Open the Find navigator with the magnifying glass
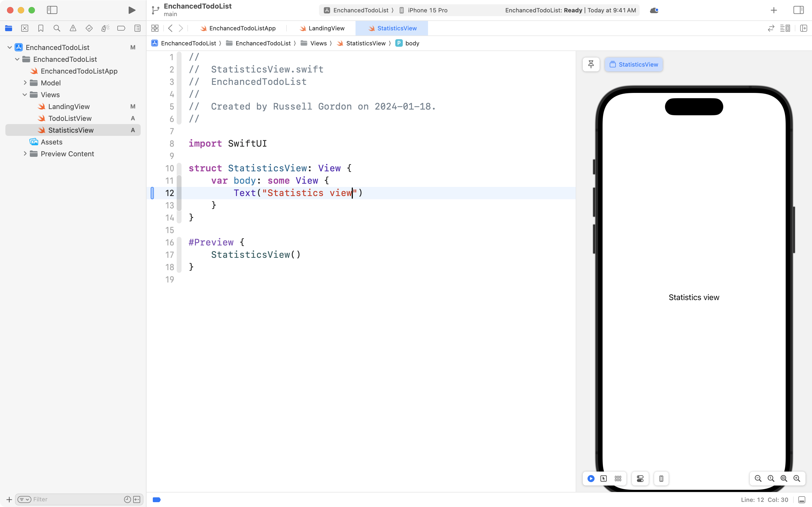The width and height of the screenshot is (812, 507). (56, 28)
